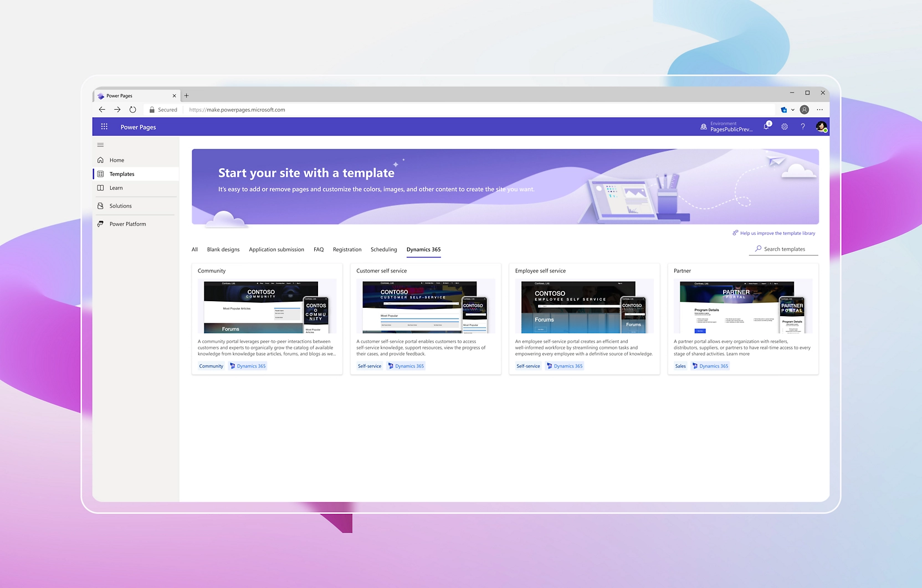This screenshot has width=922, height=588.
Task: Click the search magnifier icon
Action: pyautogui.click(x=758, y=249)
